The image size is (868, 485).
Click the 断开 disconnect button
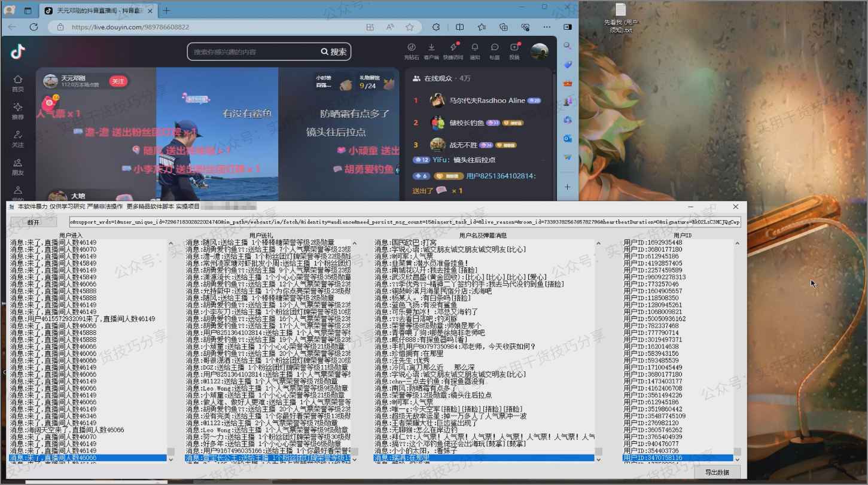(33, 222)
